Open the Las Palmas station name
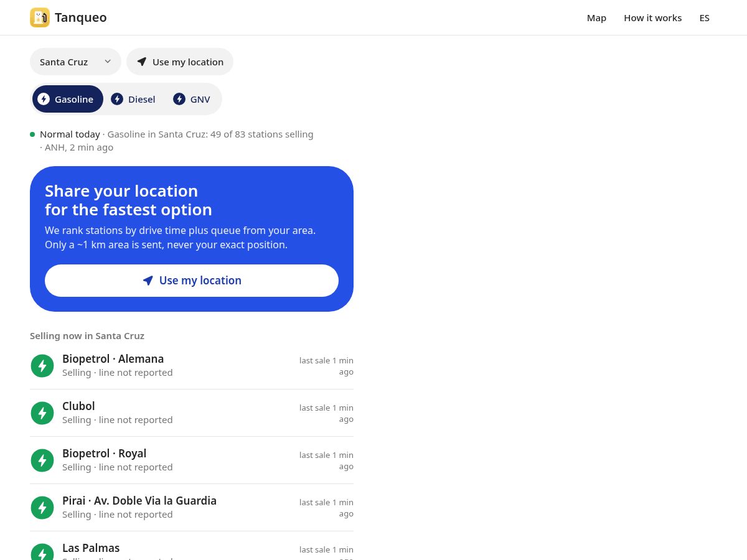747x560 pixels. point(91,548)
